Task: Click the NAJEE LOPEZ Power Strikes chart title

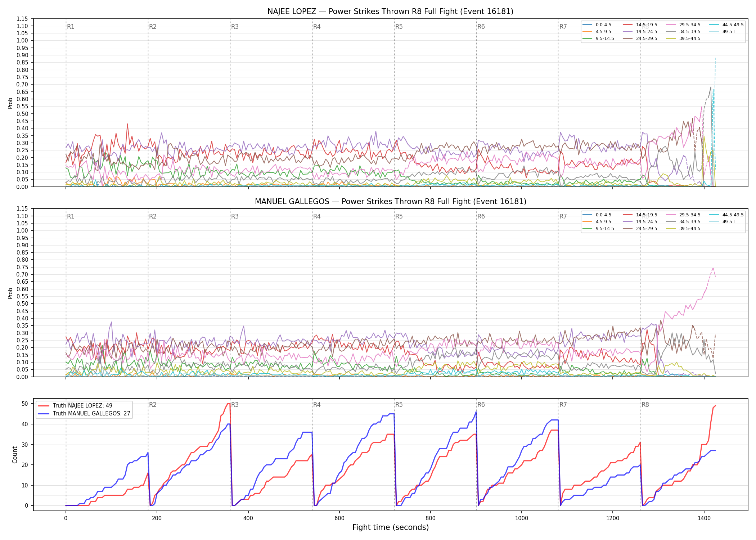Action: pos(390,12)
